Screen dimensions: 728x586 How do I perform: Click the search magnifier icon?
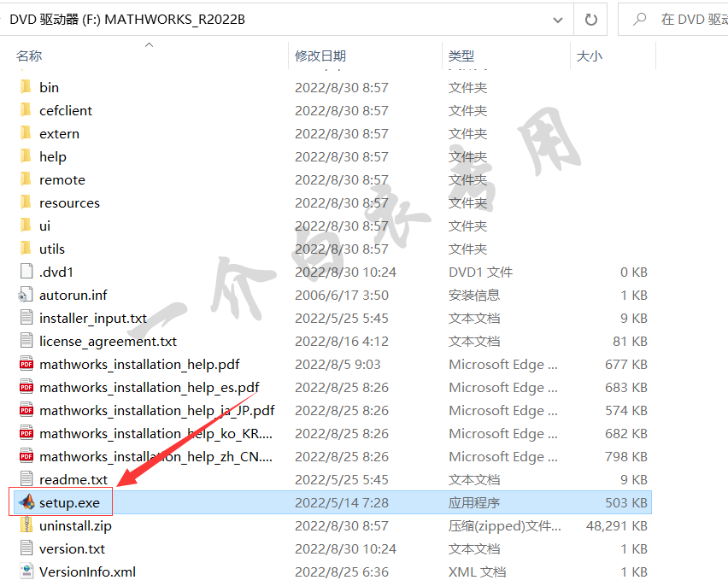[640, 20]
